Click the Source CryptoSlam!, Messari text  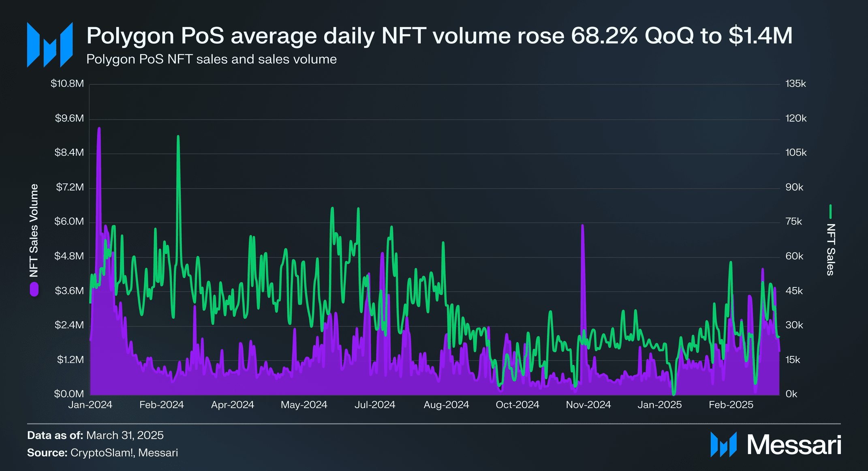pos(103,453)
